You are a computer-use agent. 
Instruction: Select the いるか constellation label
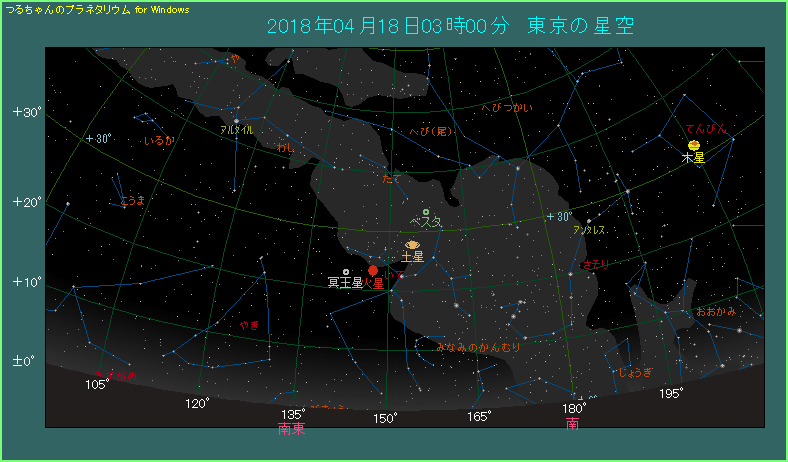tap(158, 141)
